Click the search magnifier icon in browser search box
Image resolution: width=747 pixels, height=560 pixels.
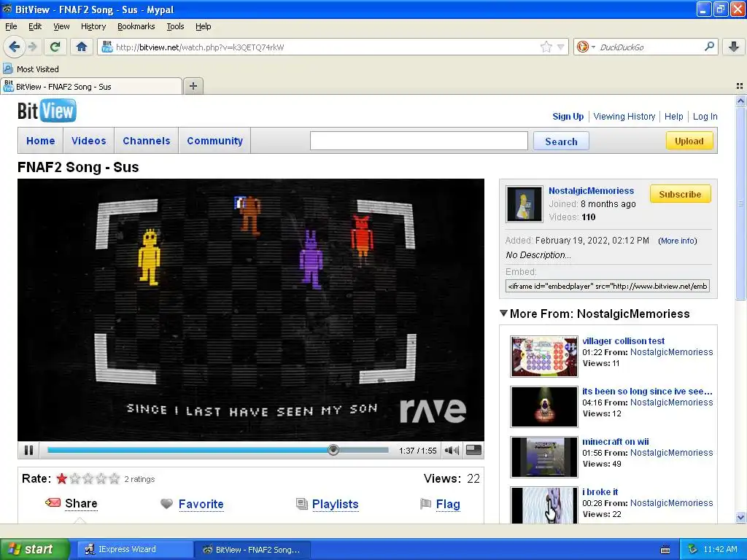point(709,47)
